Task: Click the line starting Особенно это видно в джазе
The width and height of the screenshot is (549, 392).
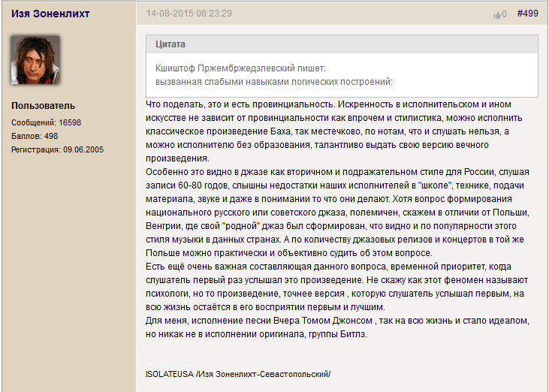Action: pyautogui.click(x=337, y=172)
